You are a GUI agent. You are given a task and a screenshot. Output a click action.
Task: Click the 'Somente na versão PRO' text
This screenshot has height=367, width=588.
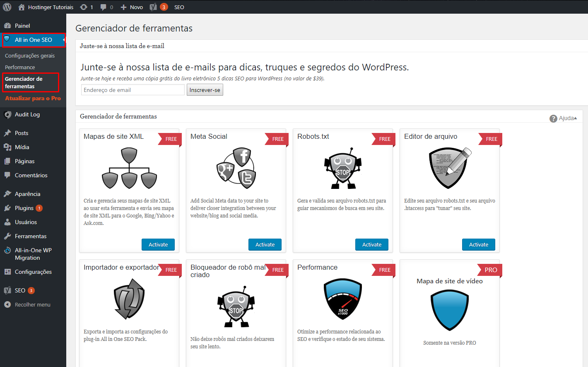pos(450,343)
